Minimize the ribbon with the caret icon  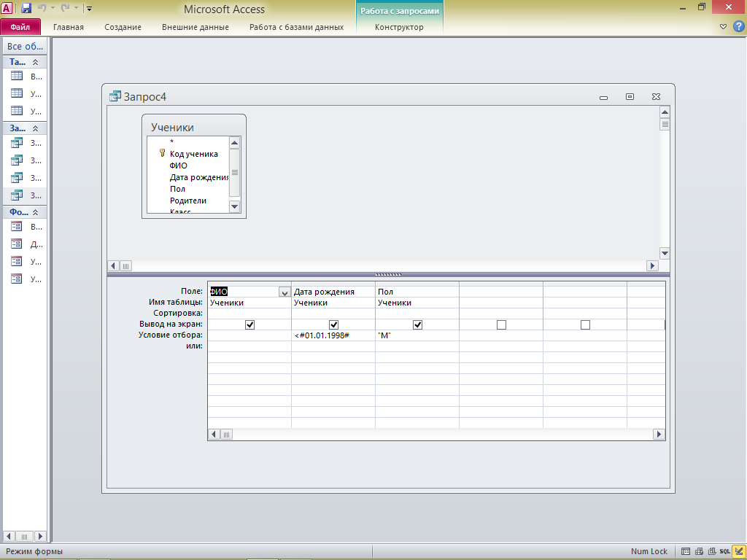(x=723, y=27)
